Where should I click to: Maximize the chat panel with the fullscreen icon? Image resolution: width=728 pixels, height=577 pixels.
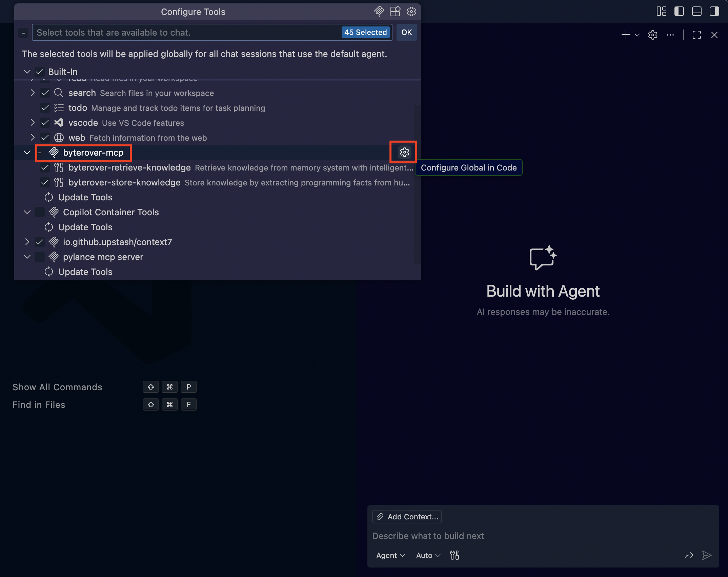point(697,35)
